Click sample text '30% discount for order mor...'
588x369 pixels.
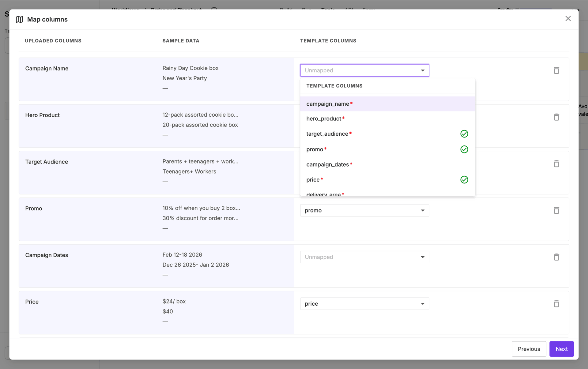click(x=201, y=218)
